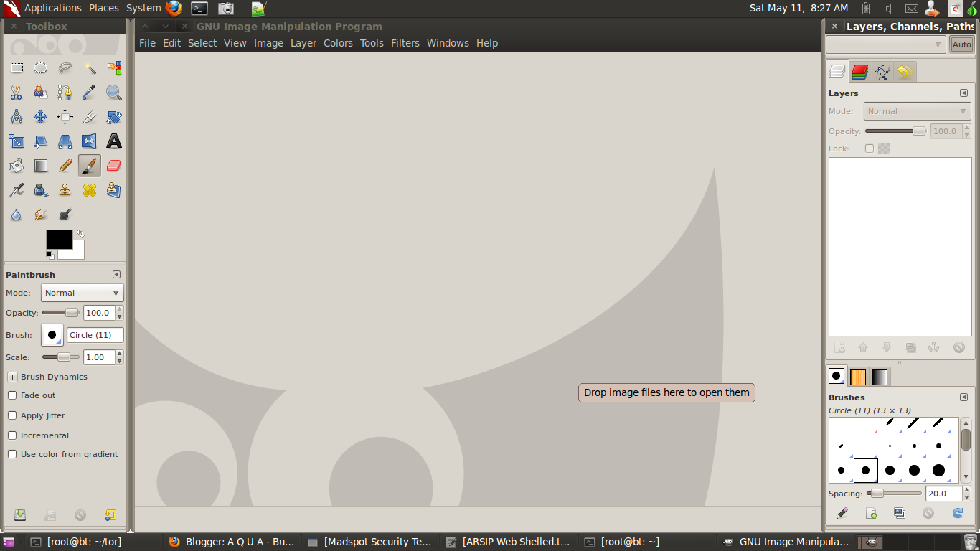Select the Alignment tool
Image resolution: width=980 pixels, height=551 pixels.
(65, 117)
